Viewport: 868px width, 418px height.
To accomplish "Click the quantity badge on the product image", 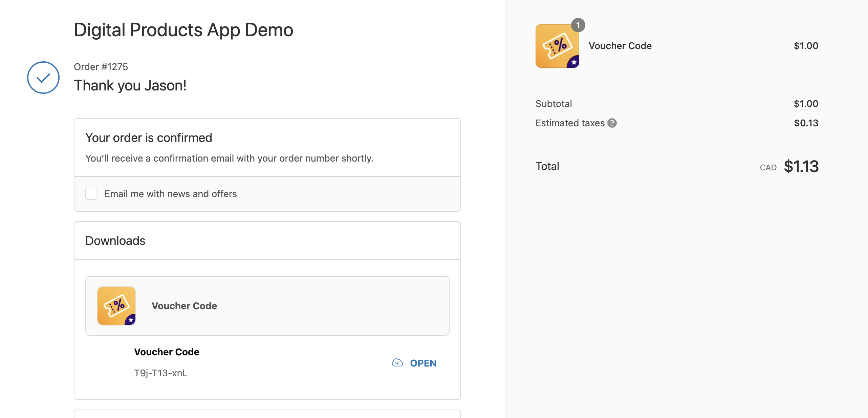I will [x=578, y=25].
